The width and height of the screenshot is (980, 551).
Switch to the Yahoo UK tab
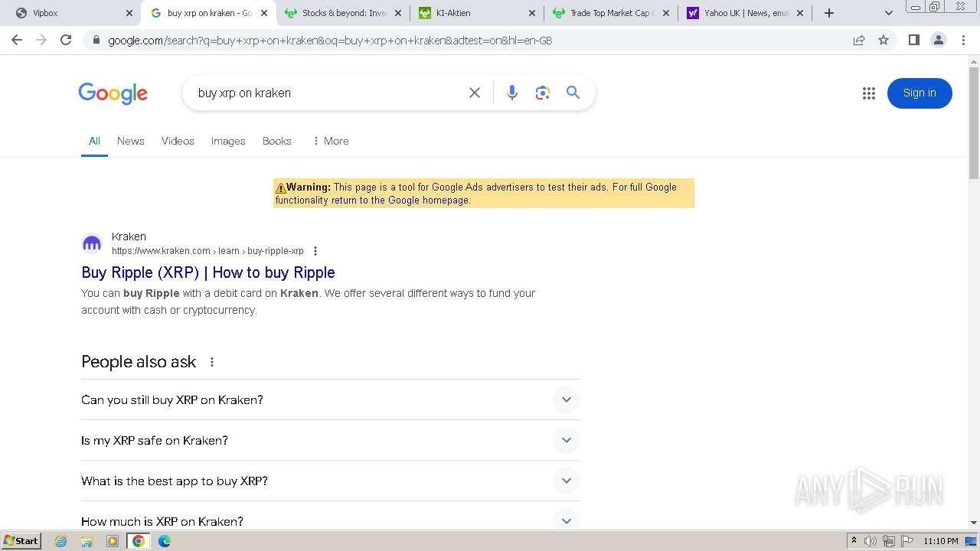coord(745,13)
